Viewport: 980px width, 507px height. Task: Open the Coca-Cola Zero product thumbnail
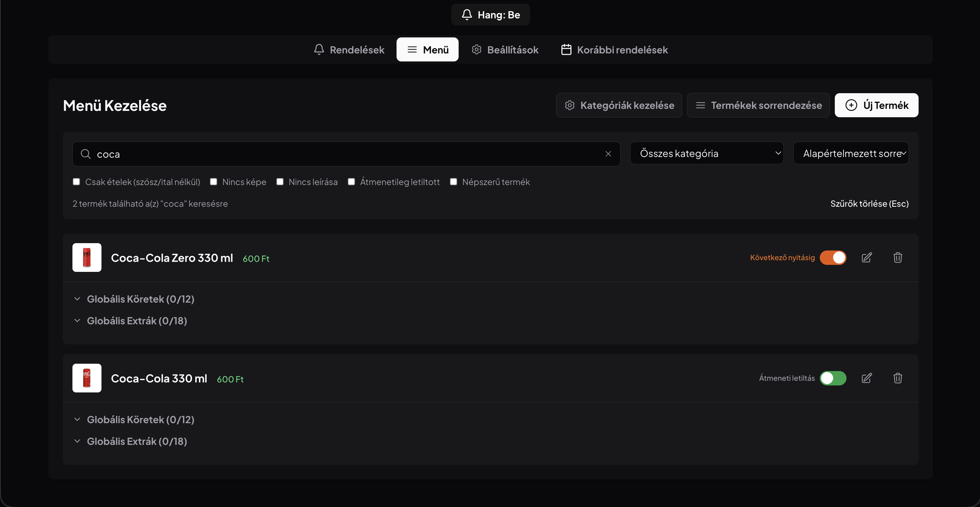click(87, 258)
